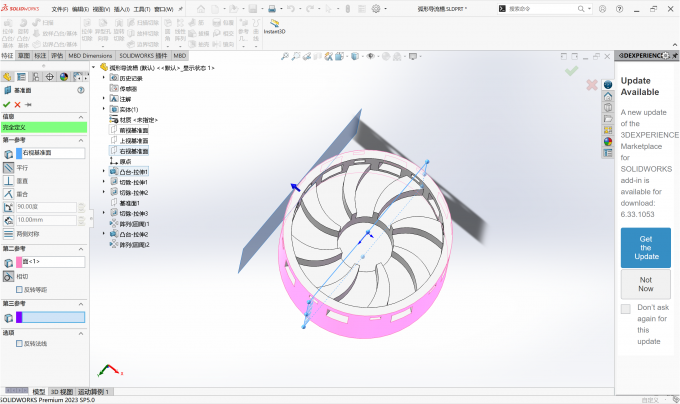Cancel the plane with the red X in PropertyManager

click(x=17, y=104)
